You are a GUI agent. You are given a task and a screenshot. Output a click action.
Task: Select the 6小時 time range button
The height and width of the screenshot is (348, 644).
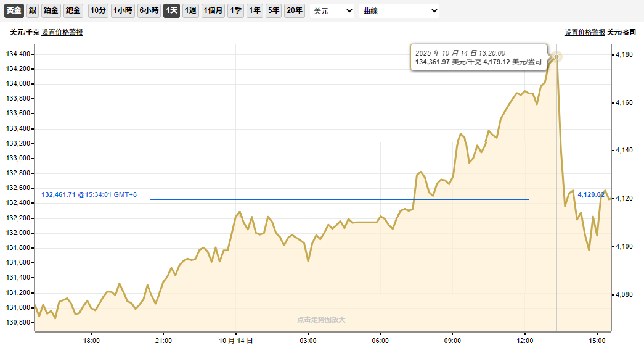click(x=149, y=10)
